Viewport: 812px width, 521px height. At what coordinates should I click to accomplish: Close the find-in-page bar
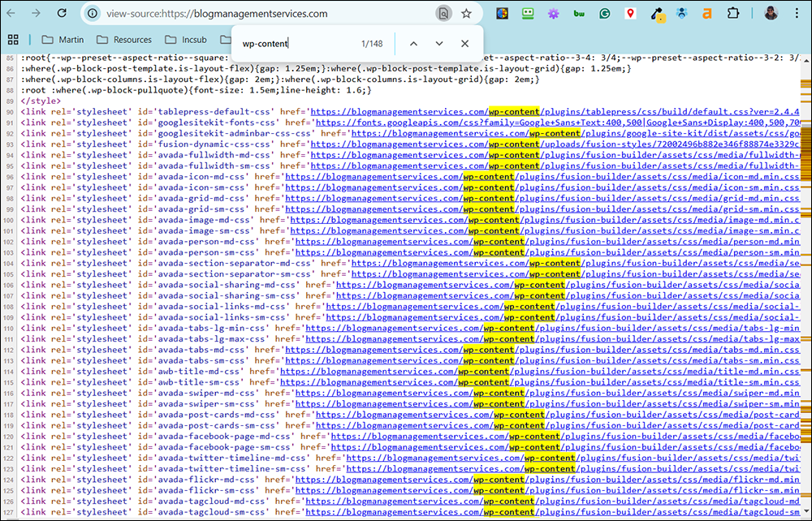(x=464, y=43)
